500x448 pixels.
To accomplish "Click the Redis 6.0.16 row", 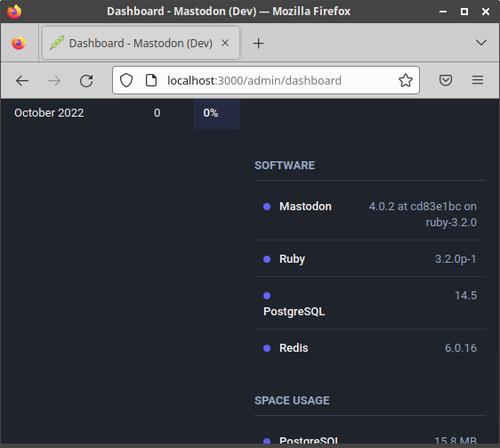I will coord(370,348).
